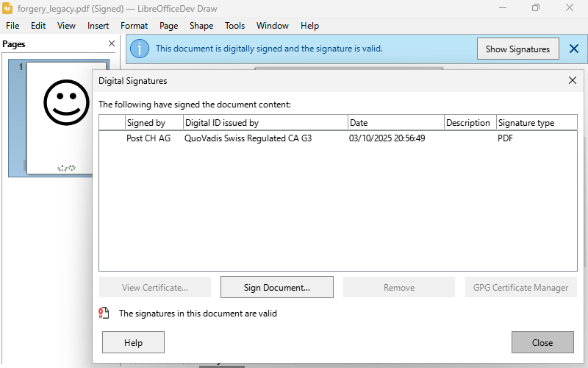Open the Page menu

coord(168,26)
